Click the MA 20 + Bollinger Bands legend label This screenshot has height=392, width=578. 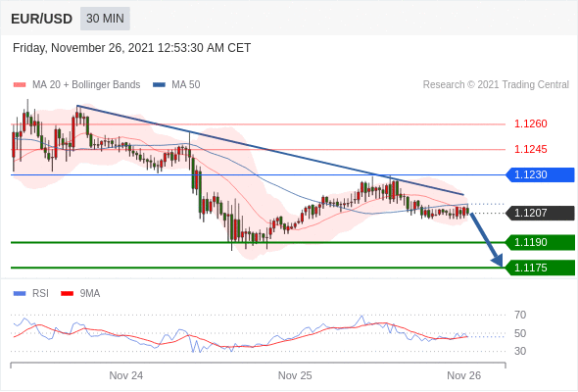(86, 85)
